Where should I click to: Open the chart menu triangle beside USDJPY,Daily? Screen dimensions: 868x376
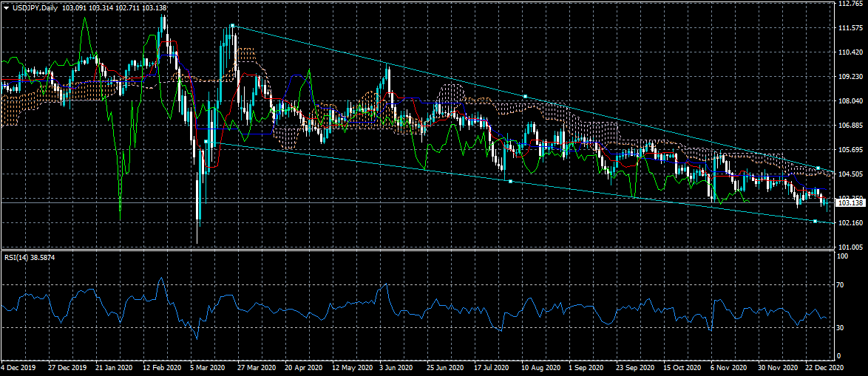pyautogui.click(x=5, y=7)
